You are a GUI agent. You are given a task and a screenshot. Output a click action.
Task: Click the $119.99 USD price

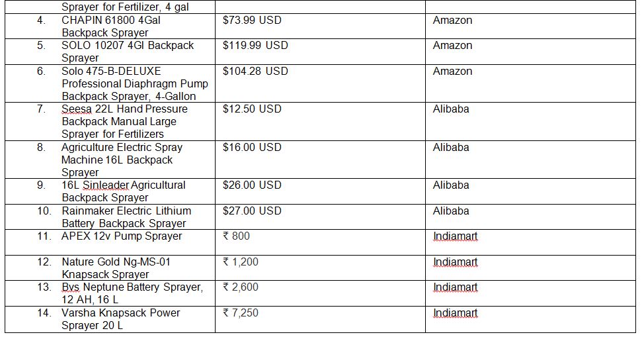point(255,46)
